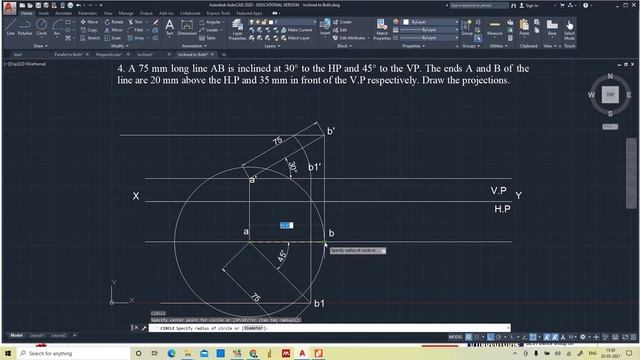Open the Home ribbon tab
The height and width of the screenshot is (360, 640).
[27, 13]
